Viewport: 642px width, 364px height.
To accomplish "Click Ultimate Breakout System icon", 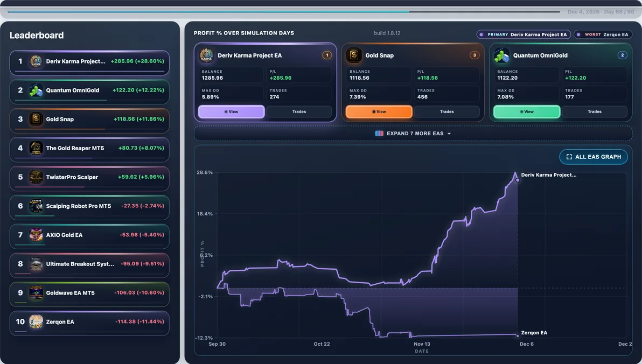I will click(36, 264).
